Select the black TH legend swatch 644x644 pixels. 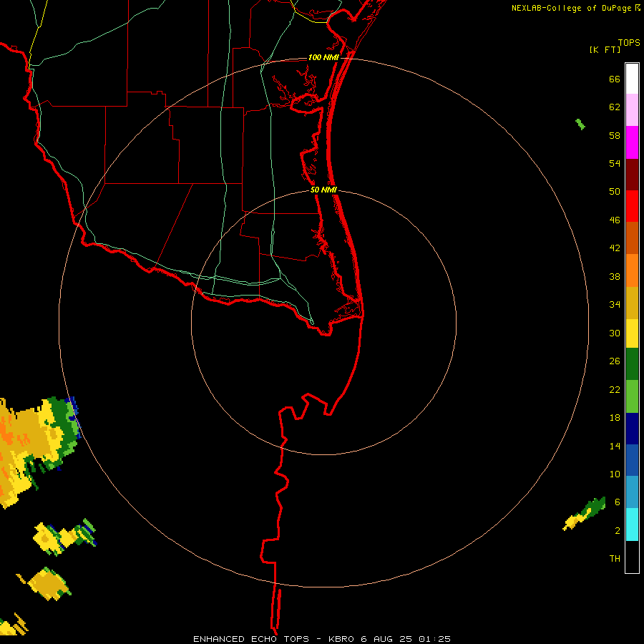pyautogui.click(x=632, y=557)
